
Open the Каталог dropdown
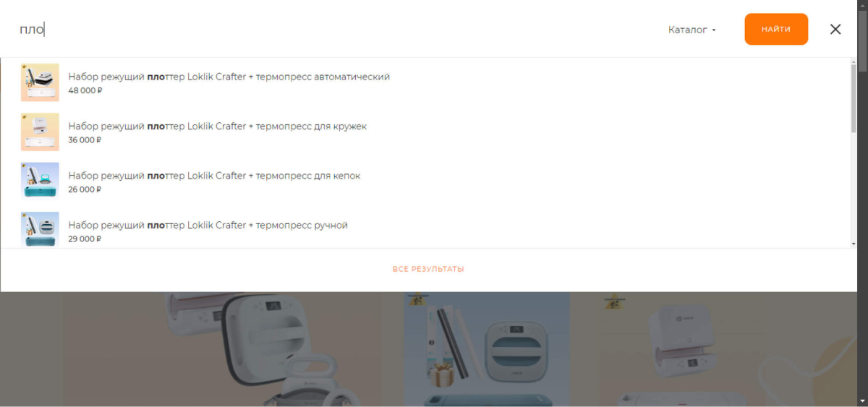(692, 30)
